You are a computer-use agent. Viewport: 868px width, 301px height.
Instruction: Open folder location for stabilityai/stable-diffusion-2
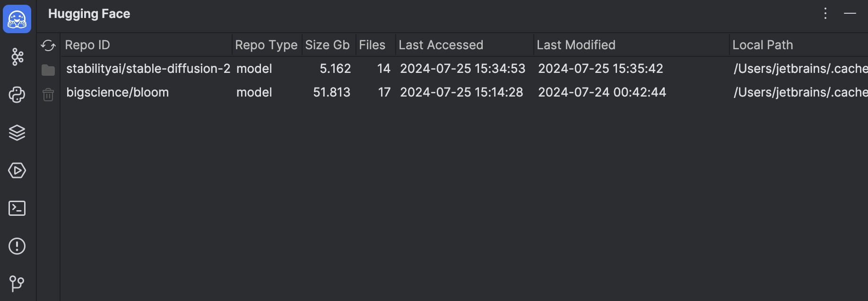48,69
